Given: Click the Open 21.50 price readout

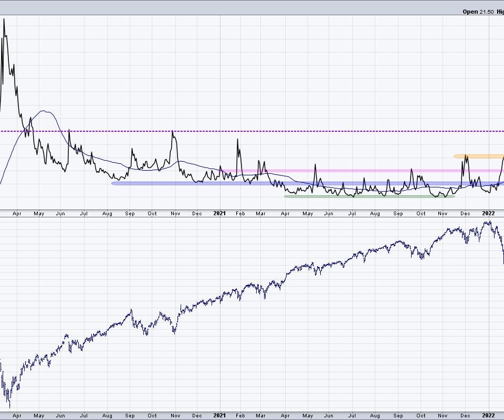Looking at the screenshot, I should [478, 12].
